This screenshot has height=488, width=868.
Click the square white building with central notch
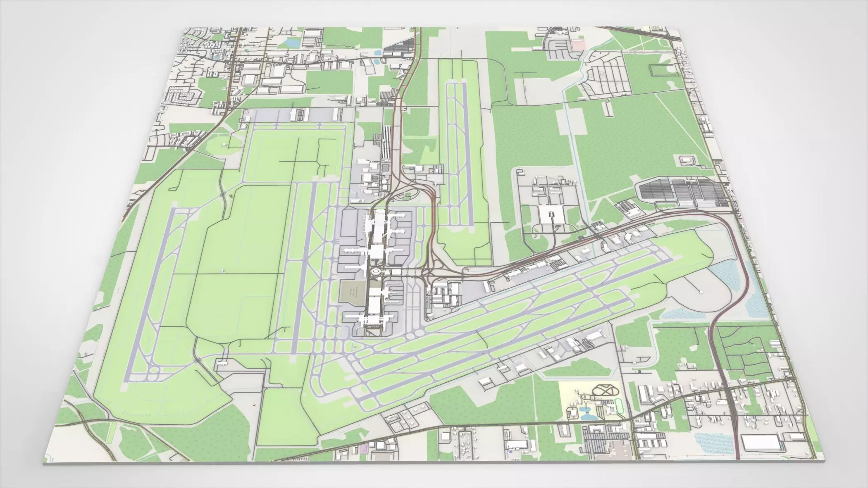click(553, 215)
